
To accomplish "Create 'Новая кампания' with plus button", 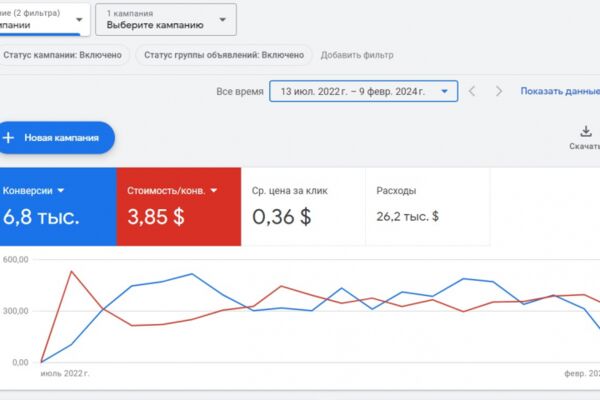I will (57, 138).
